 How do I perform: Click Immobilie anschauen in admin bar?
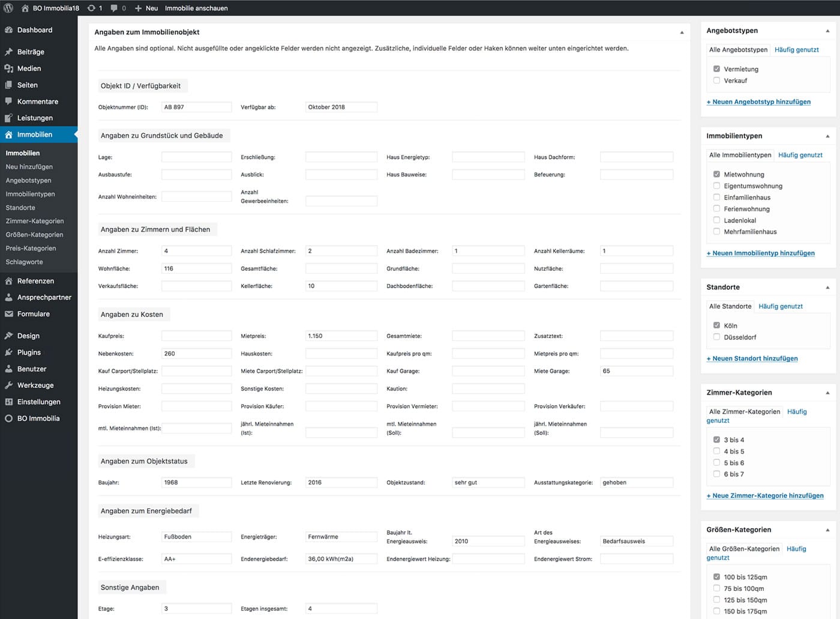(196, 8)
